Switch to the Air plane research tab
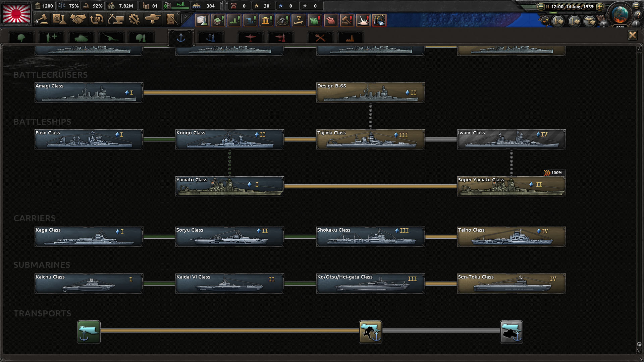This screenshot has height=362, width=644. pos(250,38)
